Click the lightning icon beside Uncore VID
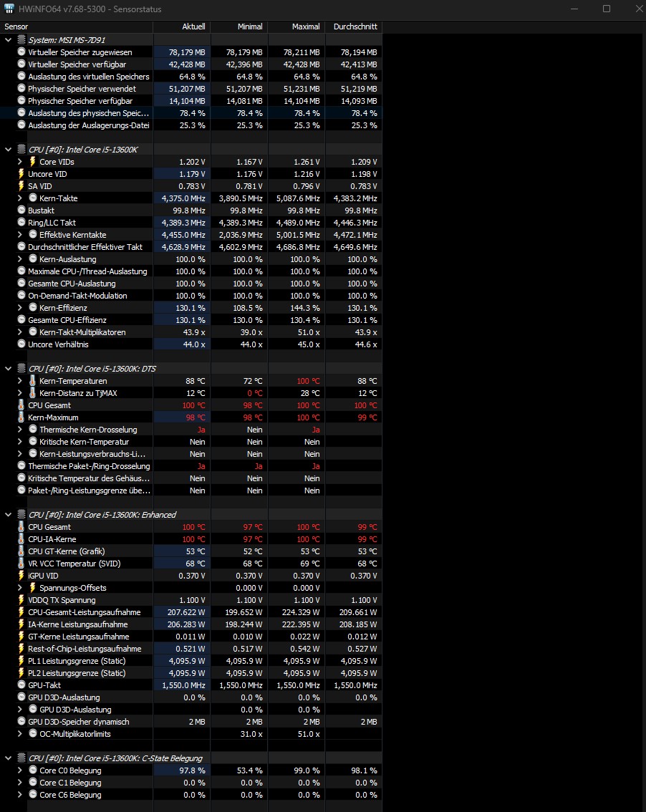Image resolution: width=646 pixels, height=812 pixels. pos(21,173)
